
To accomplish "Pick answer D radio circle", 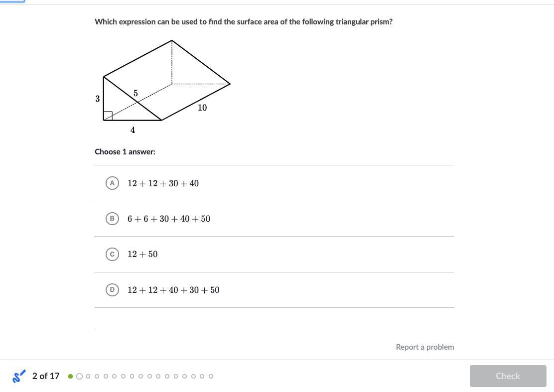I will [112, 290].
